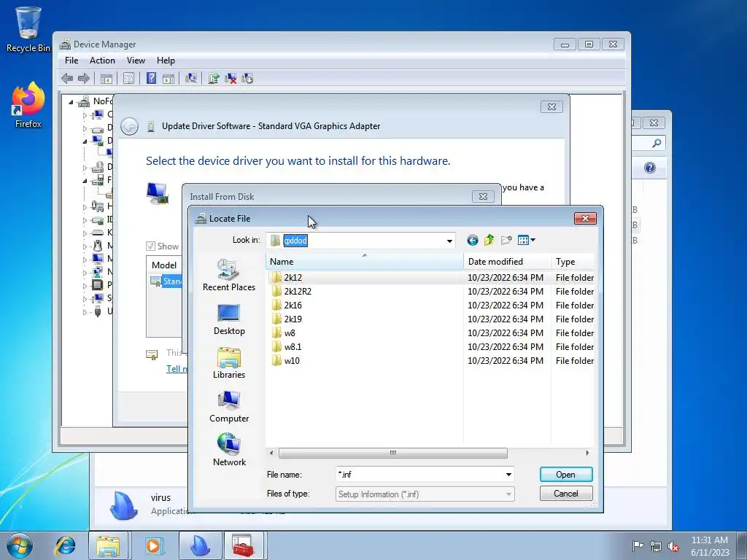Click the Uninstall device toolbar icon
747x560 pixels.
(x=231, y=78)
